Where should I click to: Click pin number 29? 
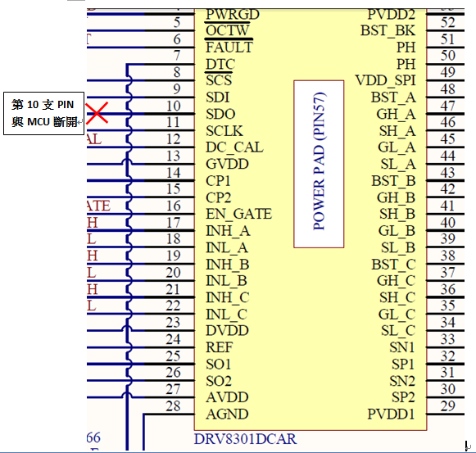[x=448, y=406]
